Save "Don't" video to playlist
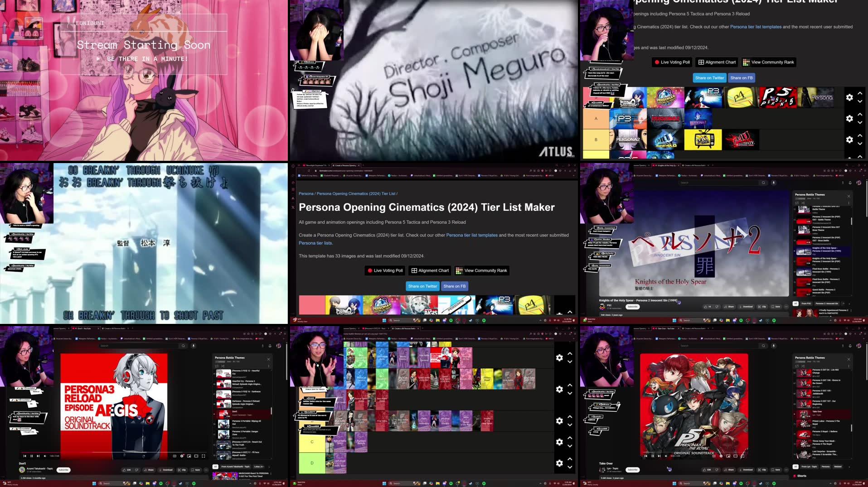 (195, 470)
